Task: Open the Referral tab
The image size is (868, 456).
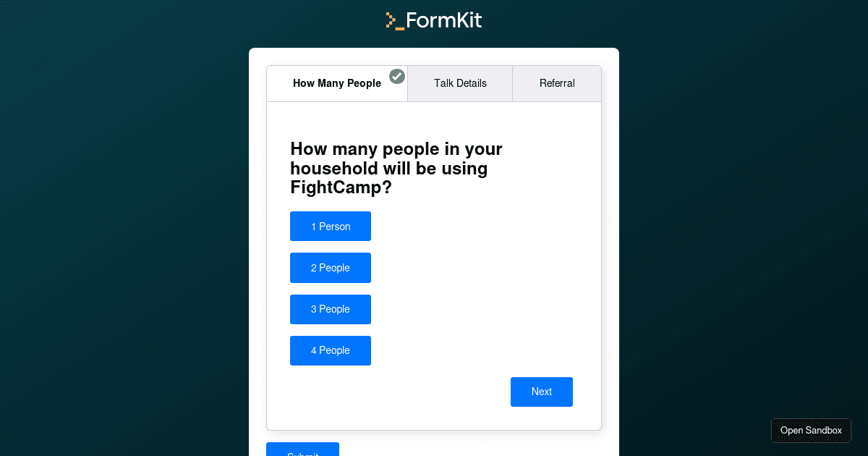Action: click(x=557, y=83)
